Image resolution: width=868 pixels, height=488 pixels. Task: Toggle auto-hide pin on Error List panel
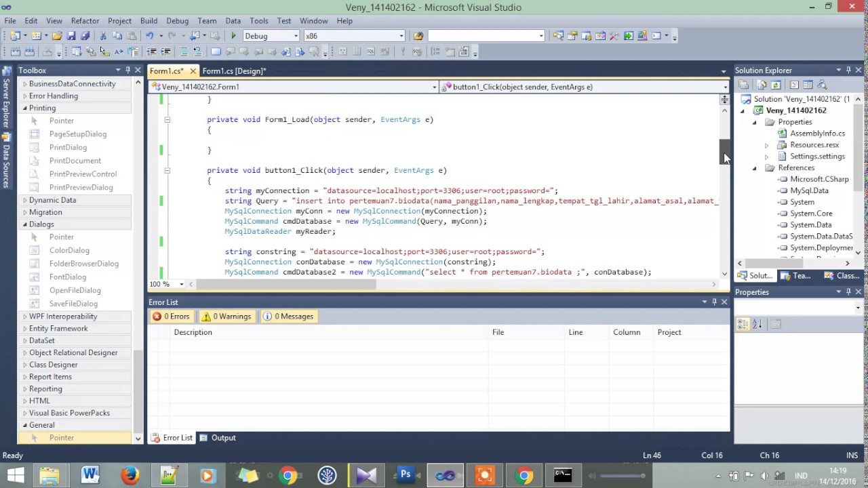click(714, 302)
